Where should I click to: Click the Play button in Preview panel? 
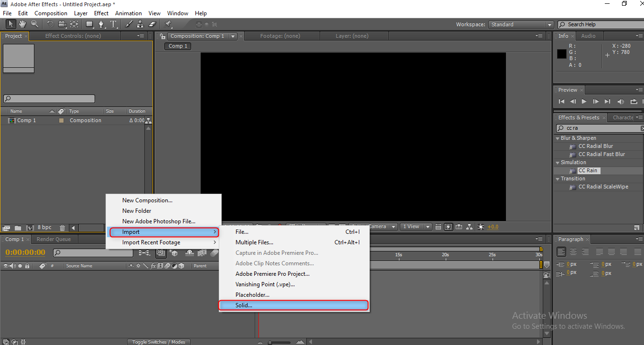584,102
